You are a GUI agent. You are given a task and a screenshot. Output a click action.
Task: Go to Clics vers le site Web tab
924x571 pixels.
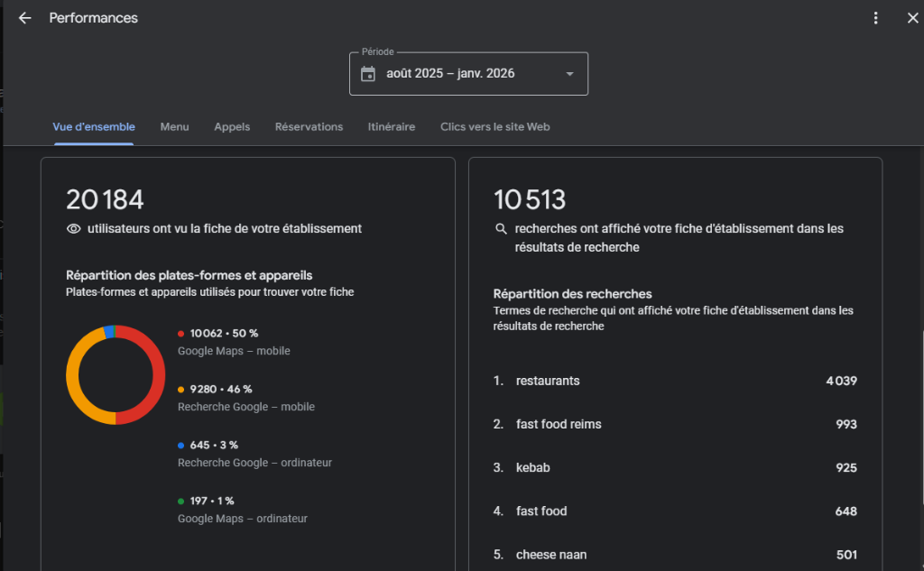click(x=495, y=126)
